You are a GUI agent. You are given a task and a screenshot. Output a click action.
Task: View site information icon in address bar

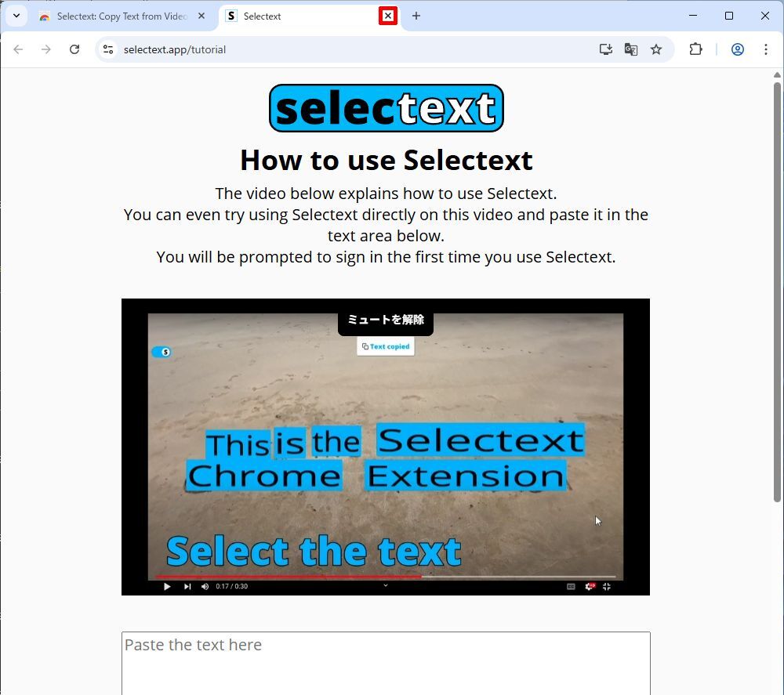(x=108, y=49)
